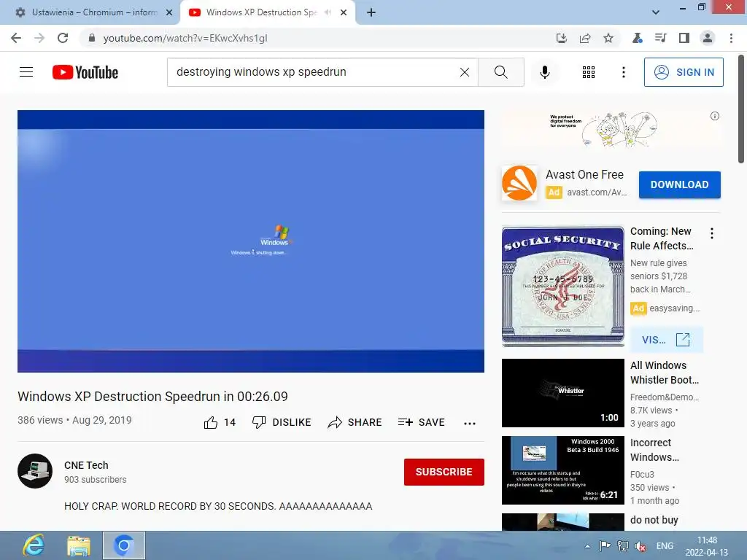Click the magnifier search button
This screenshot has height=560, width=747.
pyautogui.click(x=500, y=72)
